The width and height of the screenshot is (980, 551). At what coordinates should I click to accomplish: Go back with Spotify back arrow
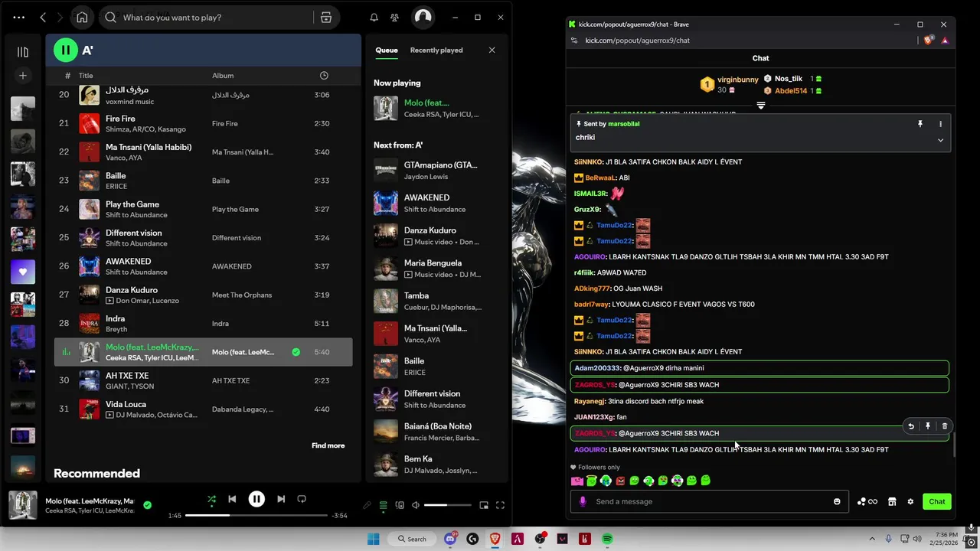click(x=43, y=17)
